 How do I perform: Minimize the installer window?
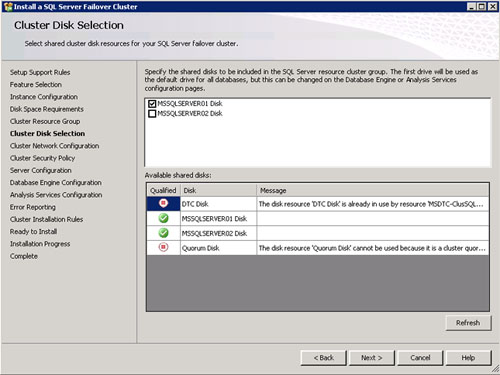coord(471,6)
